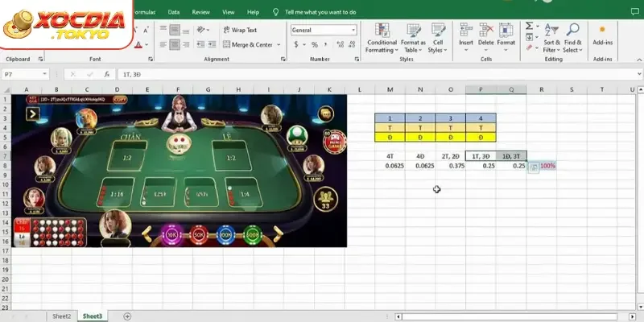644x322 pixels.
Task: Open the Comments pane icon
Action: pyautogui.click(x=635, y=12)
